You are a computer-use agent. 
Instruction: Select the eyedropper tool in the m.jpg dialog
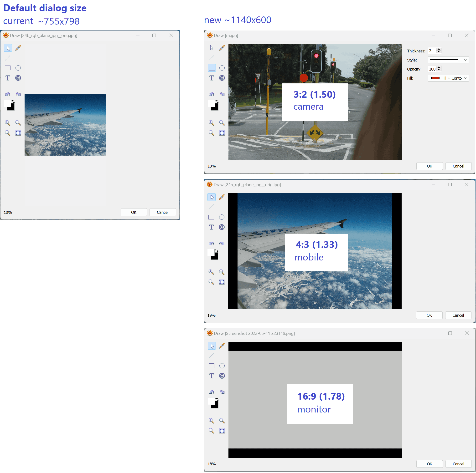[222, 48]
